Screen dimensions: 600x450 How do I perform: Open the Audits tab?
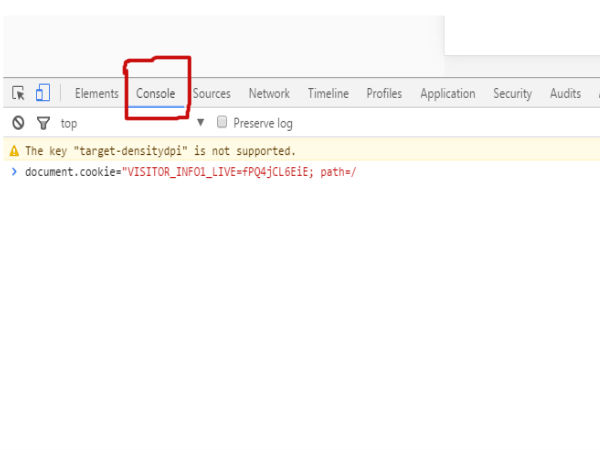pyautogui.click(x=565, y=94)
